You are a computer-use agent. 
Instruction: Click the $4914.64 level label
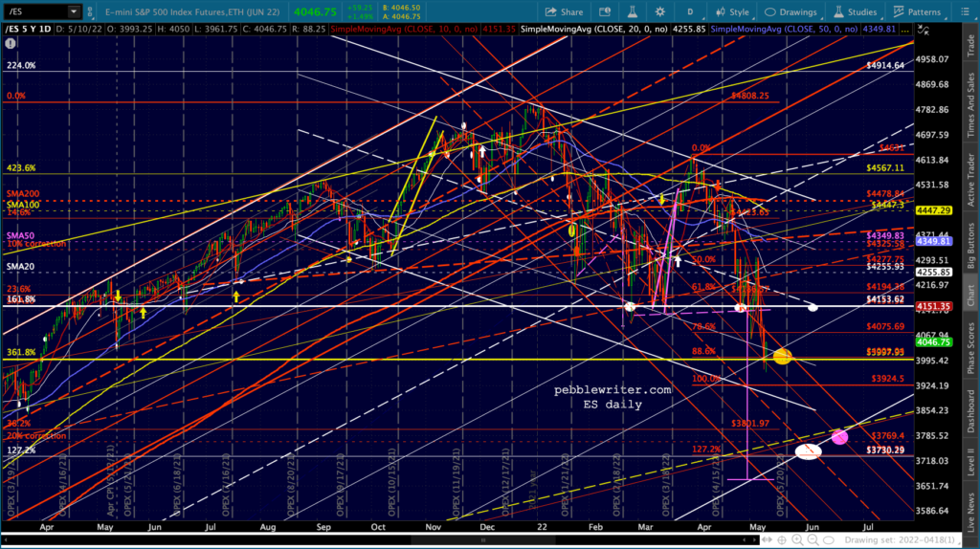[885, 66]
